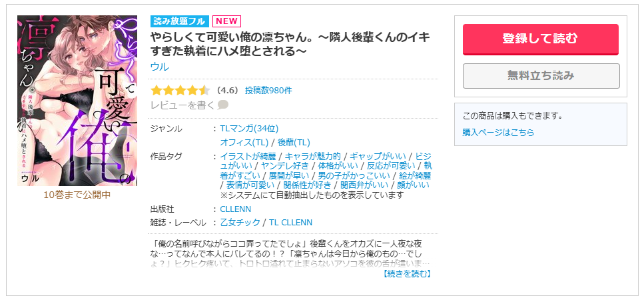The width and height of the screenshot is (644, 300).
Task: Open the 乙女チック magazine link
Action: tap(240, 222)
